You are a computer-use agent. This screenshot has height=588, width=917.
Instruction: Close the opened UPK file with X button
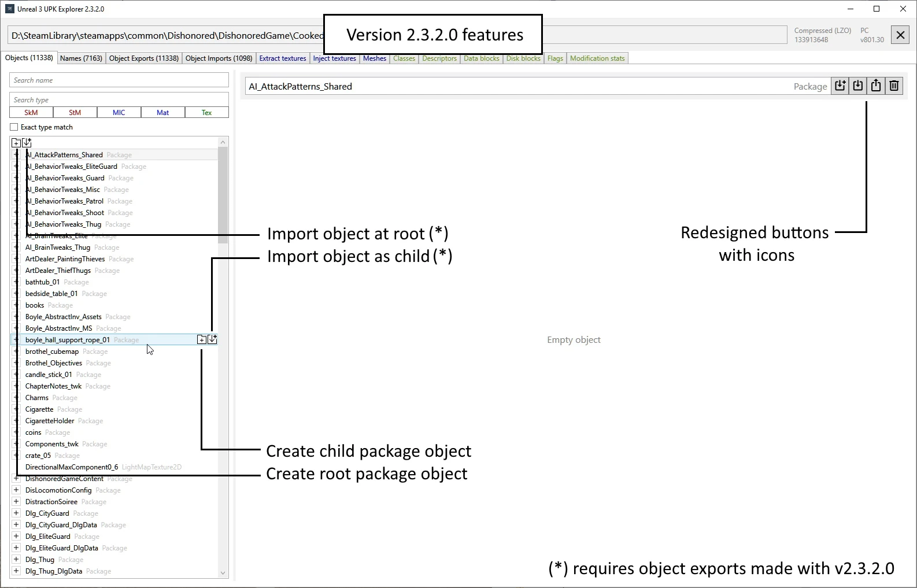tap(900, 35)
